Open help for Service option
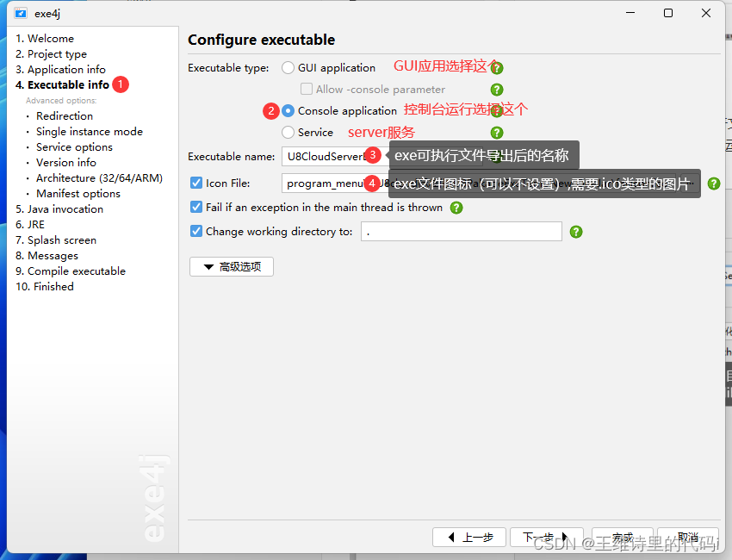 tap(497, 133)
